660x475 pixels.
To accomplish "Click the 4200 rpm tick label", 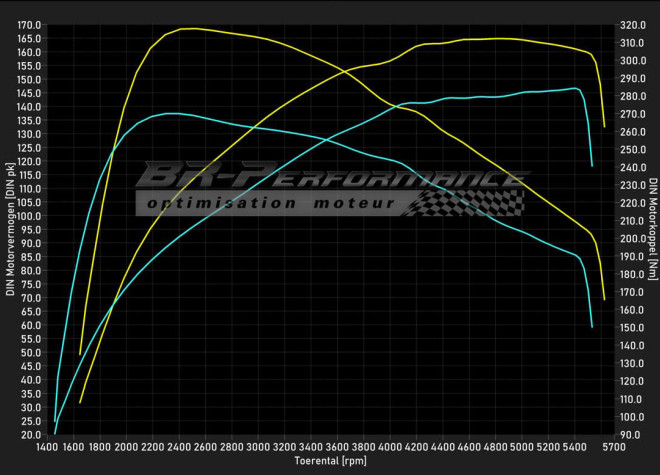I will pyautogui.click(x=415, y=447).
